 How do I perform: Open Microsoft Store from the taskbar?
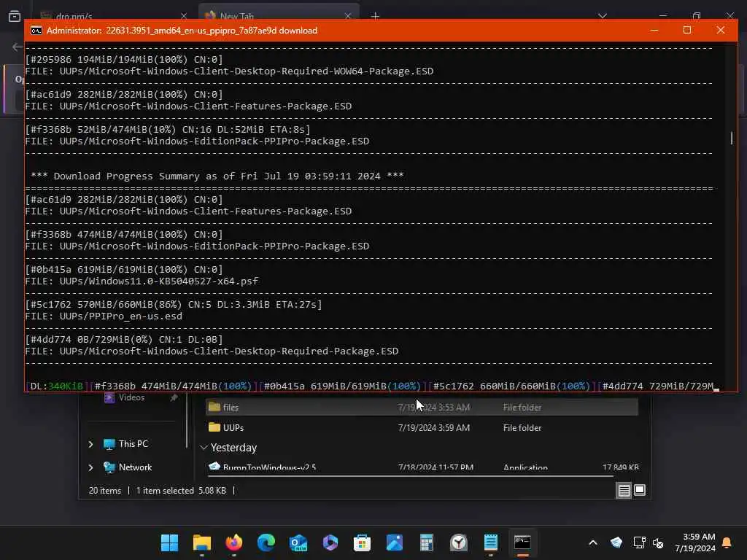[362, 542]
